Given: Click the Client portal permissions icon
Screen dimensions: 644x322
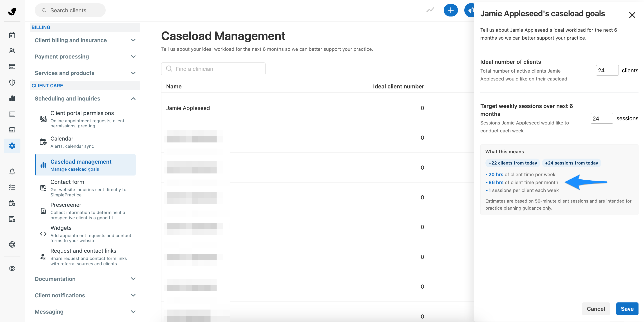Looking at the screenshot, I should point(43,119).
